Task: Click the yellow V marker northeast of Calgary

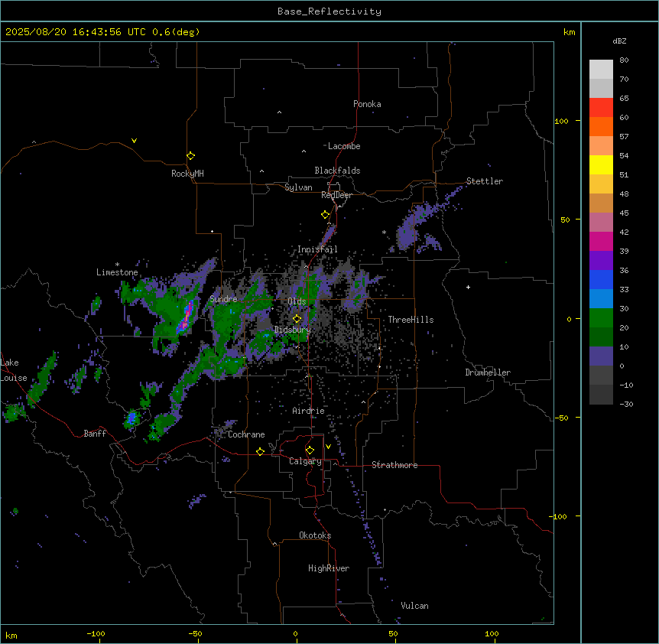Action: coord(328,447)
